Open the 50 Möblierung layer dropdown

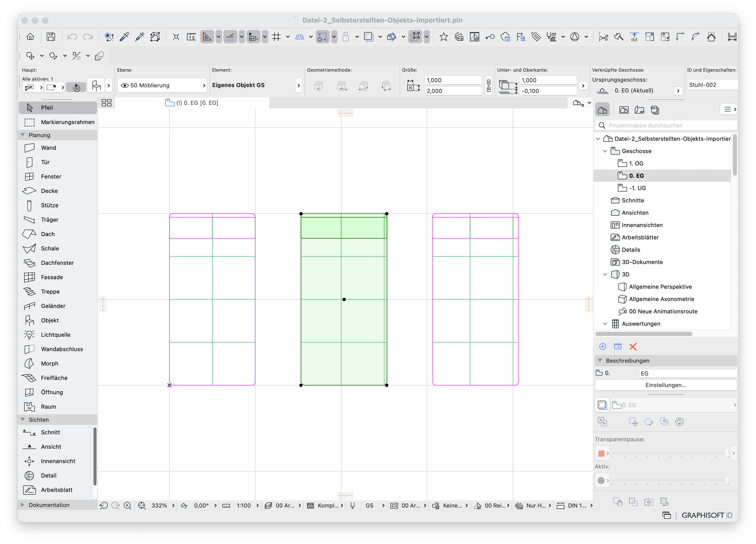[162, 85]
